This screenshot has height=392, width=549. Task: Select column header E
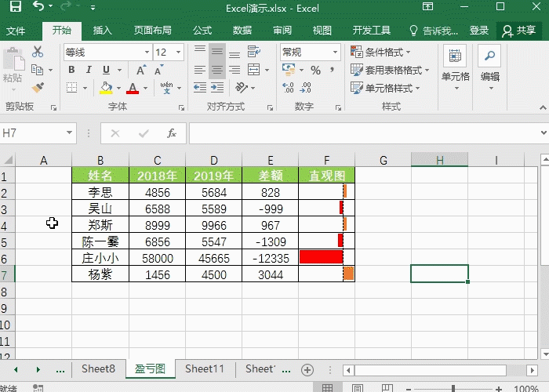(x=271, y=160)
